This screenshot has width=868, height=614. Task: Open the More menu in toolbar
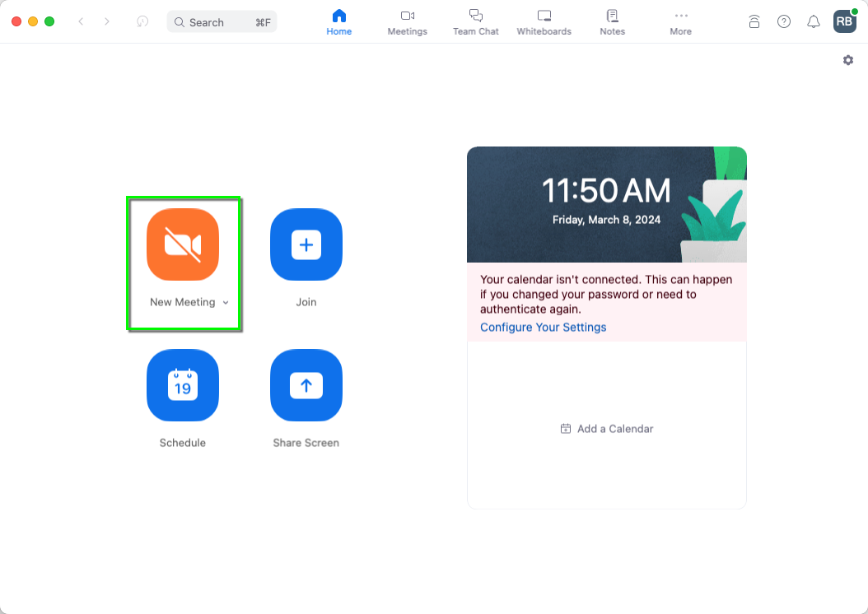[x=680, y=22]
